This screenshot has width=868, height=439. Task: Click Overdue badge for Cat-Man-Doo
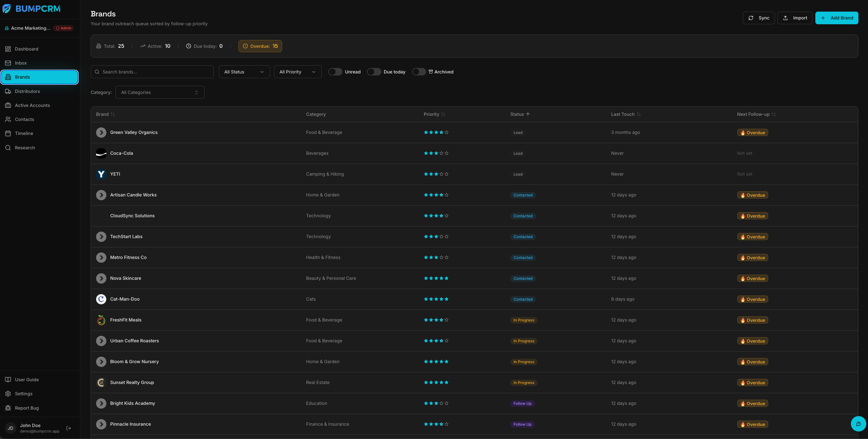(752, 299)
